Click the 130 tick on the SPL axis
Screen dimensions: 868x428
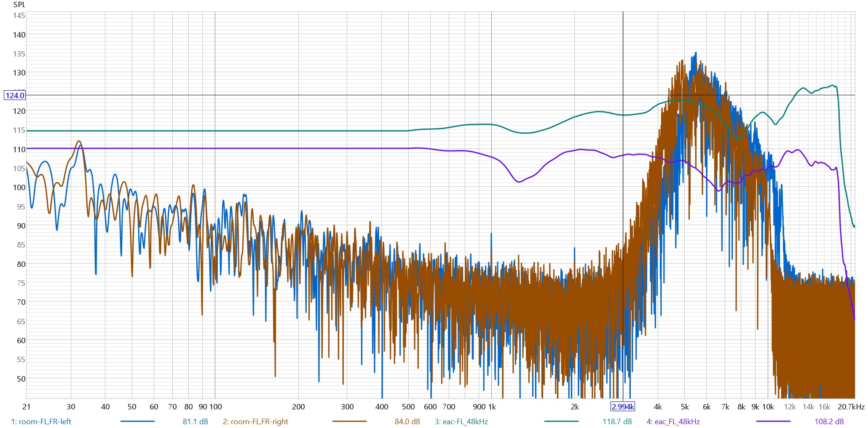pyautogui.click(x=19, y=73)
